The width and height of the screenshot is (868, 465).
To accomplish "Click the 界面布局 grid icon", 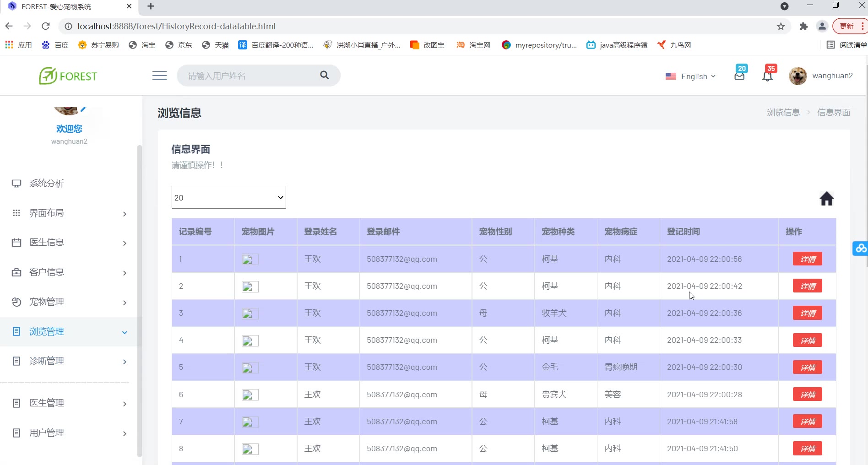I will (x=16, y=213).
